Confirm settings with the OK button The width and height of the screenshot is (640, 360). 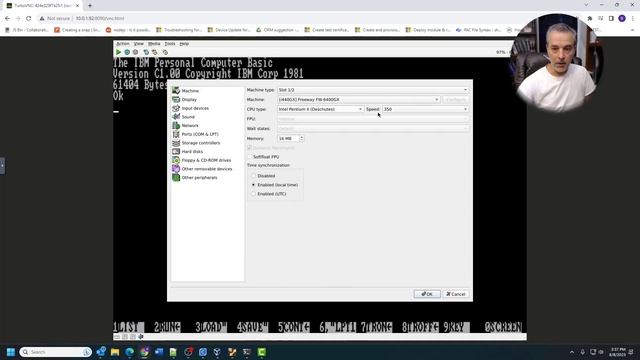tap(427, 294)
